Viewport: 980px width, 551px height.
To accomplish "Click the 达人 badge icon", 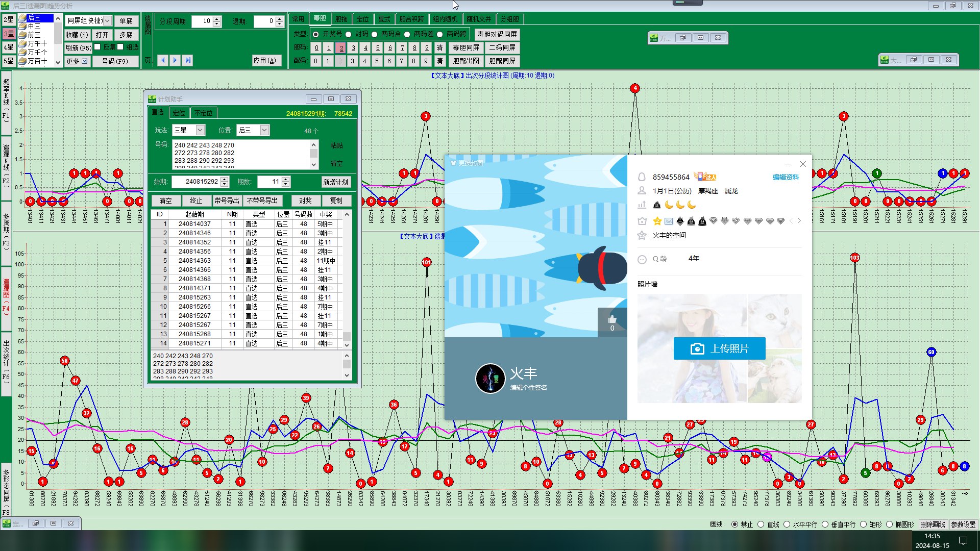I will (705, 177).
